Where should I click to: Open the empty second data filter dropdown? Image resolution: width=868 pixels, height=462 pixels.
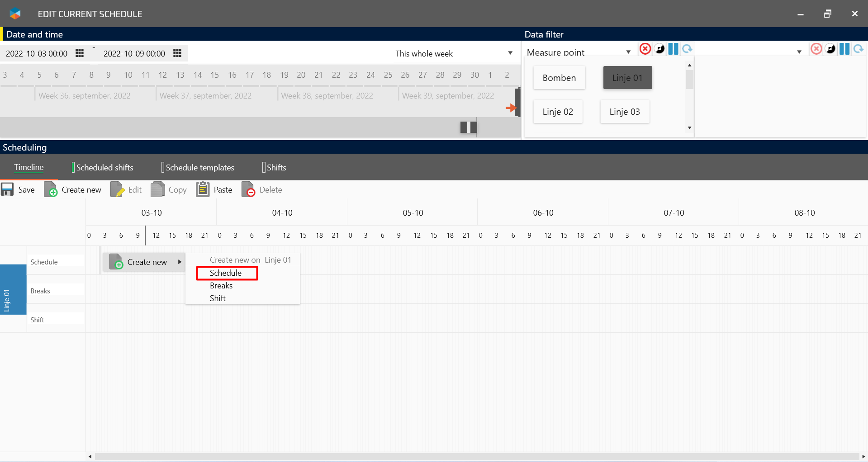[x=799, y=52]
